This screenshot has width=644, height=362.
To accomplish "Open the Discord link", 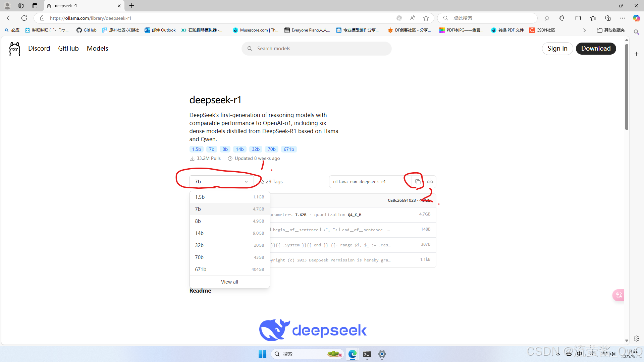I will pyautogui.click(x=39, y=49).
